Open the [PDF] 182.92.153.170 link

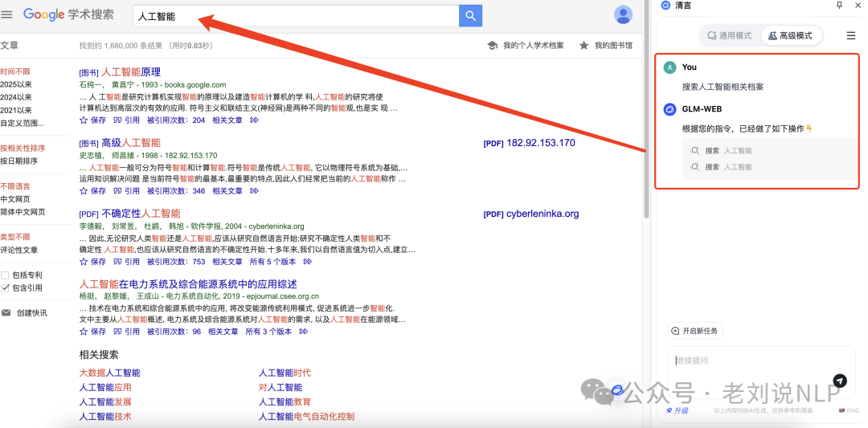click(529, 143)
